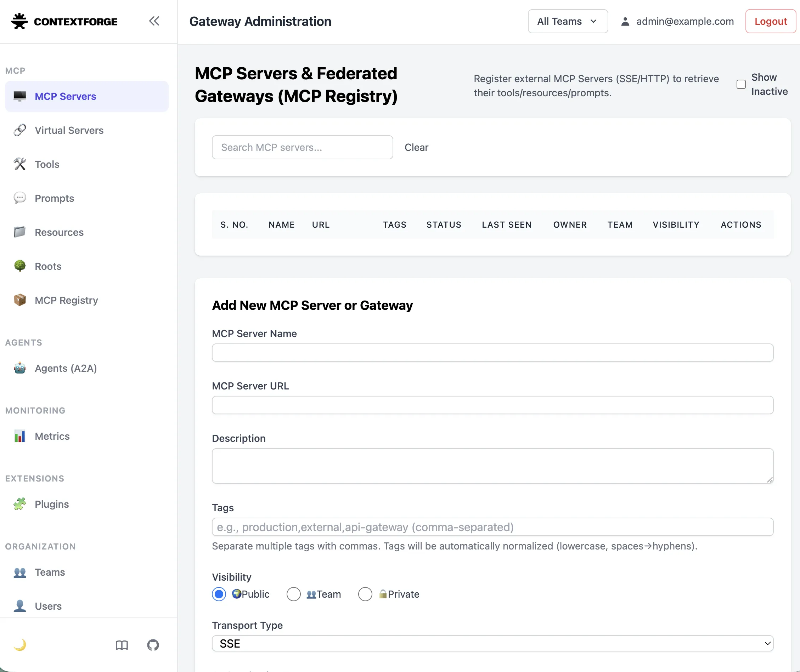Click Clear next to search

(416, 147)
